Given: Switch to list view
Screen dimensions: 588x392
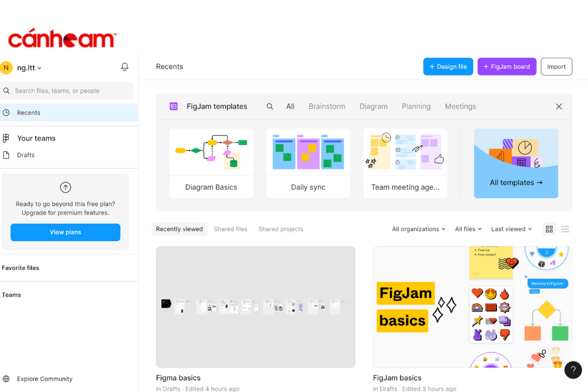Looking at the screenshot, I should pyautogui.click(x=565, y=229).
